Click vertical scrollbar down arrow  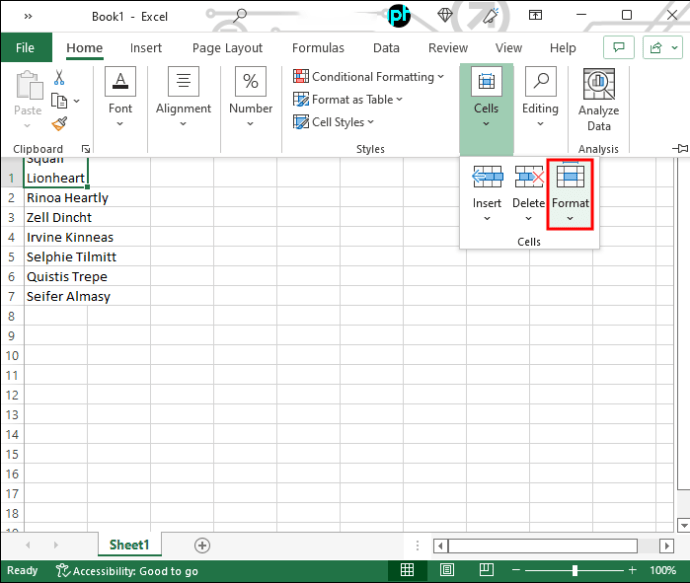pyautogui.click(x=683, y=525)
